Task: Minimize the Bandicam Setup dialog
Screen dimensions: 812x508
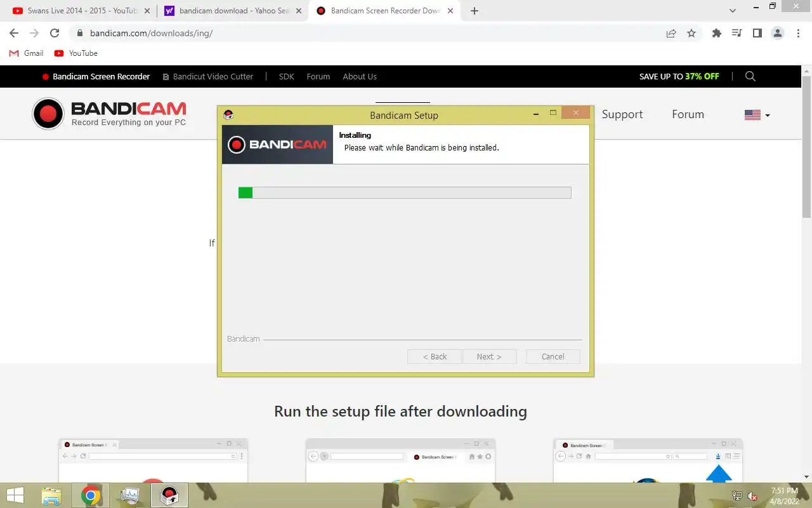Action: click(537, 114)
